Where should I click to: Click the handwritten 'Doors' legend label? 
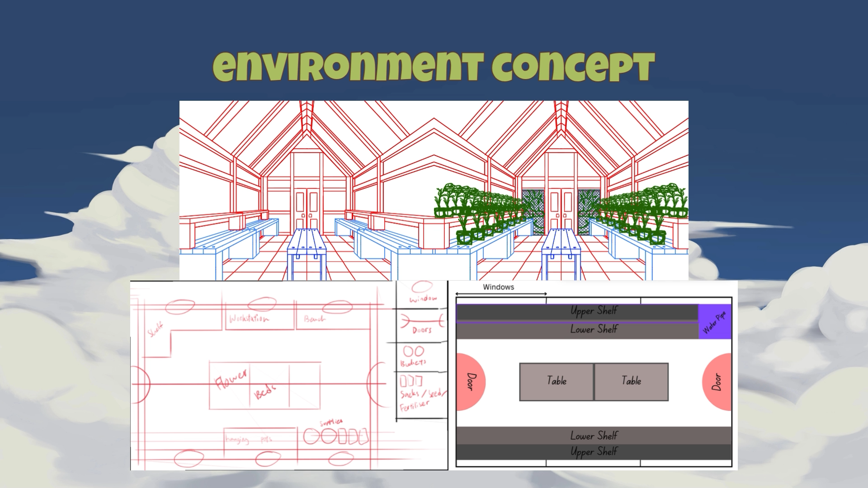(x=422, y=330)
